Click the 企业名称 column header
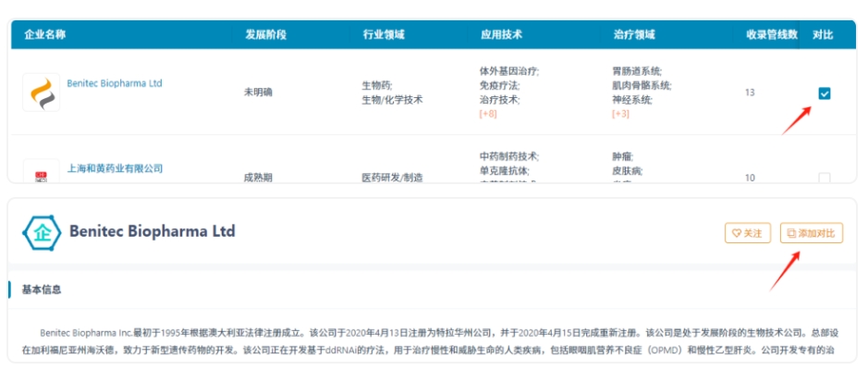868x370 pixels. [45, 35]
